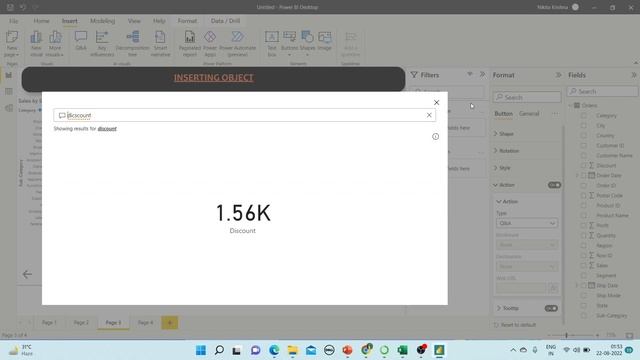This screenshot has width=640, height=360.
Task: Insert a Text box element
Action: [272, 44]
